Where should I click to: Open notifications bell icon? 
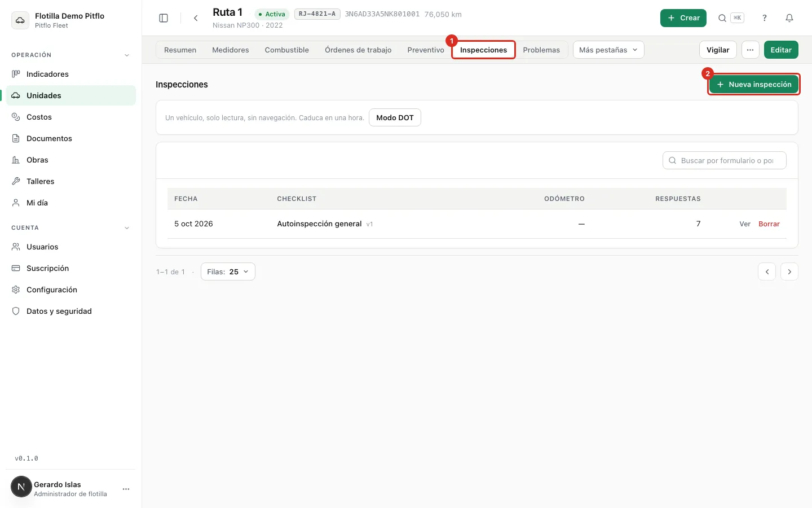(x=789, y=18)
